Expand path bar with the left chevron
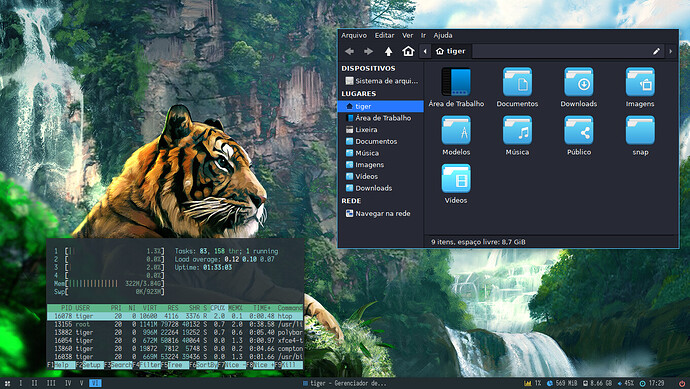The image size is (690, 389). click(425, 51)
